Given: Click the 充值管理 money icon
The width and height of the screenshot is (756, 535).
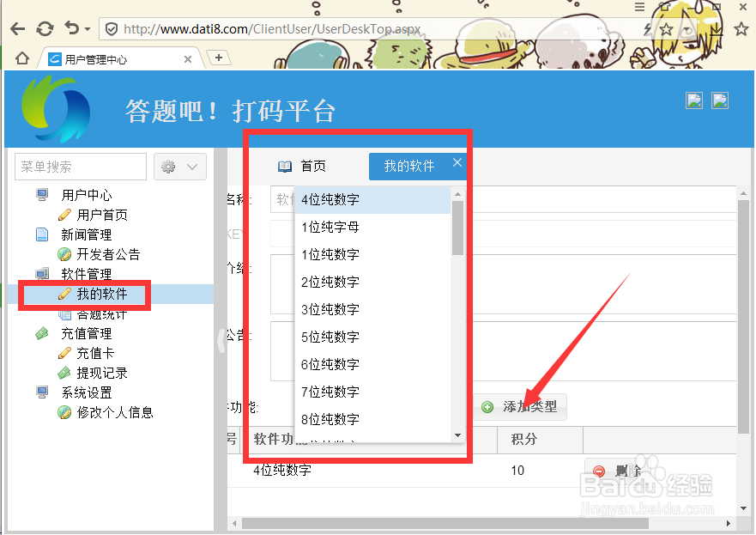Looking at the screenshot, I should [42, 333].
